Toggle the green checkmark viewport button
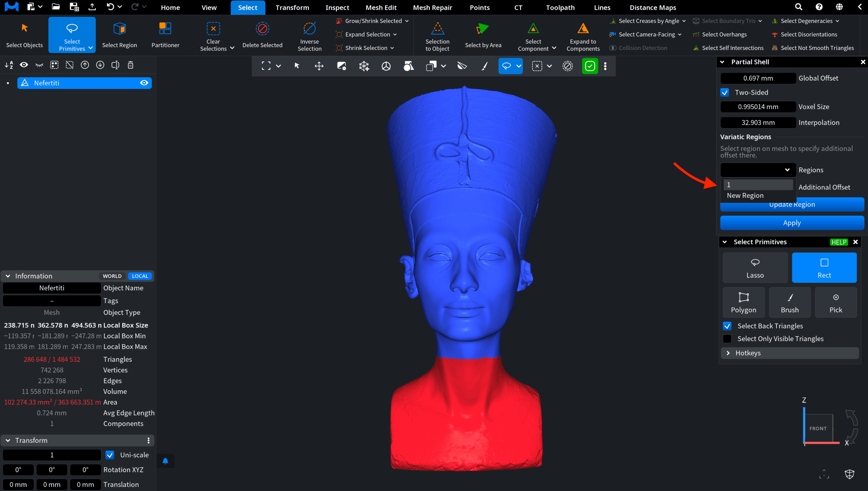Screen dimensions: 868x491 click(590, 66)
